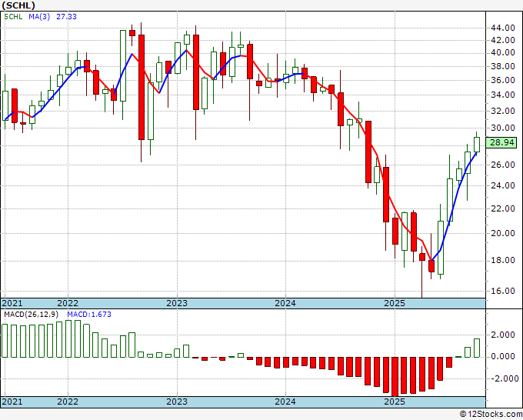Click the 2024 marker on price timeline
The height and width of the screenshot is (420, 523).
tap(285, 303)
